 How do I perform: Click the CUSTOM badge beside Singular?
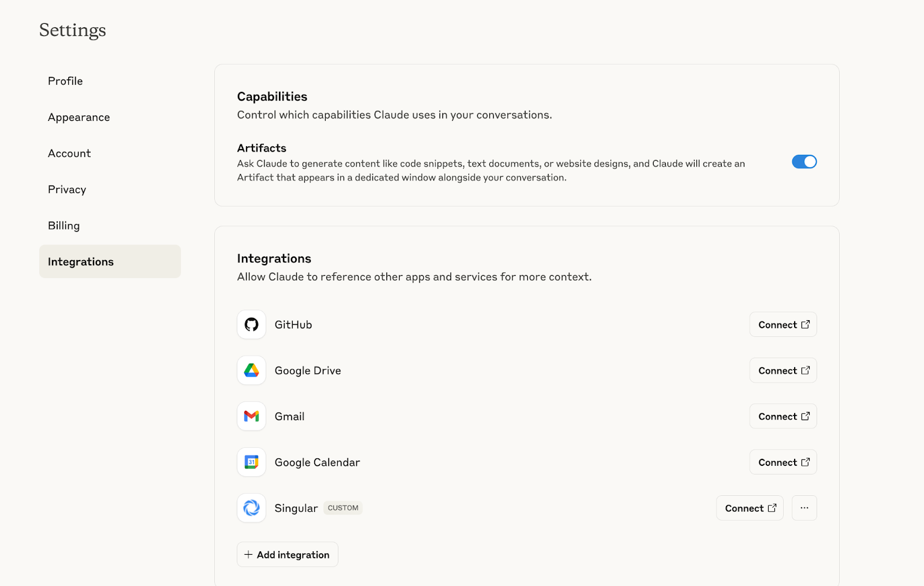pyautogui.click(x=343, y=508)
